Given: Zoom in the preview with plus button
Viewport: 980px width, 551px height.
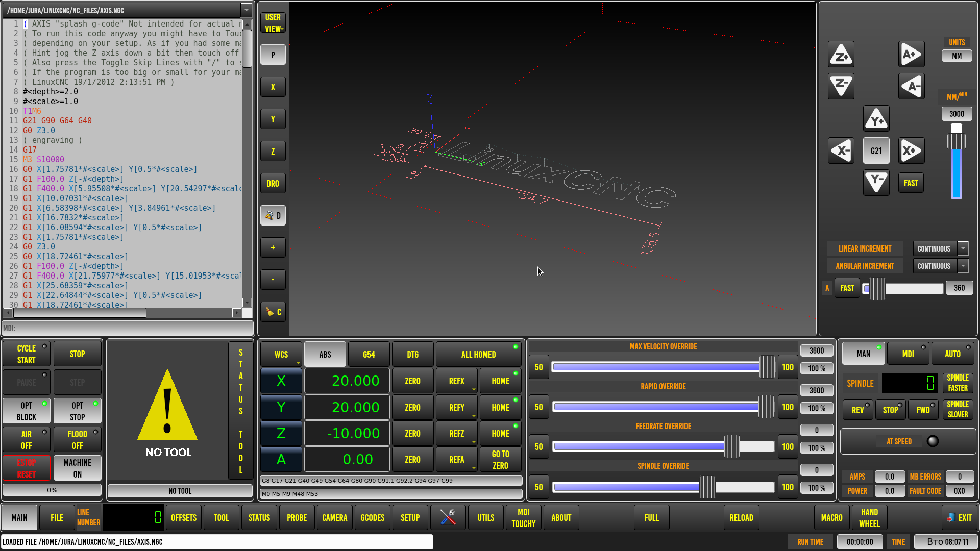Looking at the screenshot, I should (x=273, y=247).
